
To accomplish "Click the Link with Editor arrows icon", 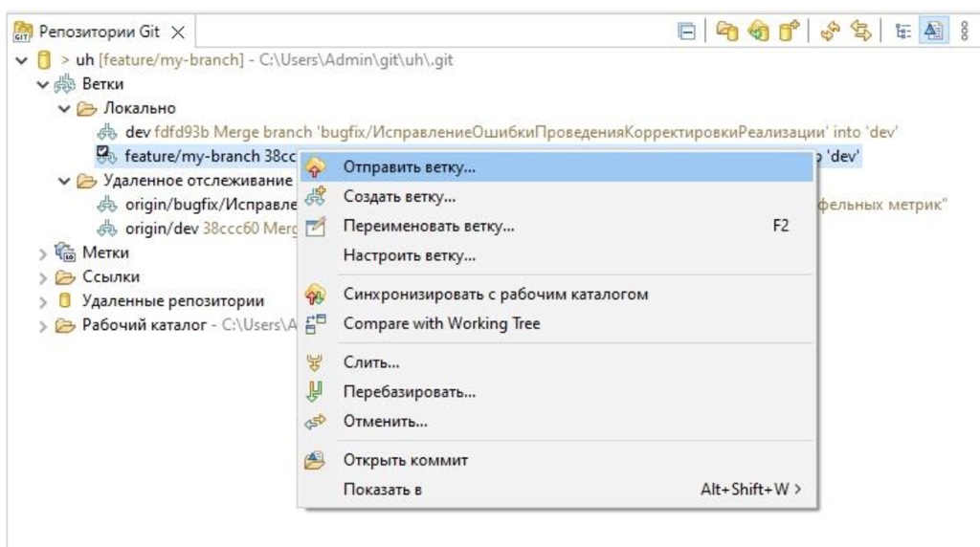I will [x=859, y=32].
